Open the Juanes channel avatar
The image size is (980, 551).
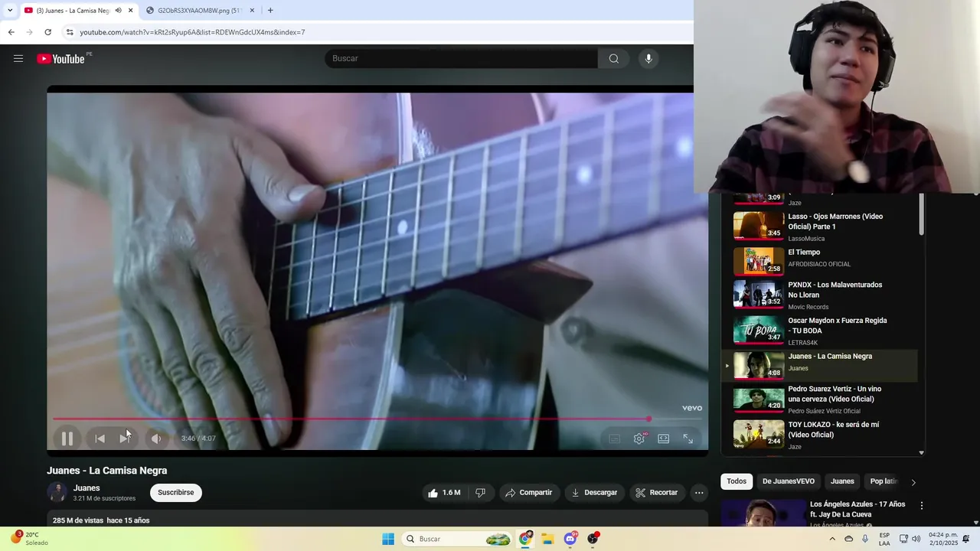pos(57,493)
